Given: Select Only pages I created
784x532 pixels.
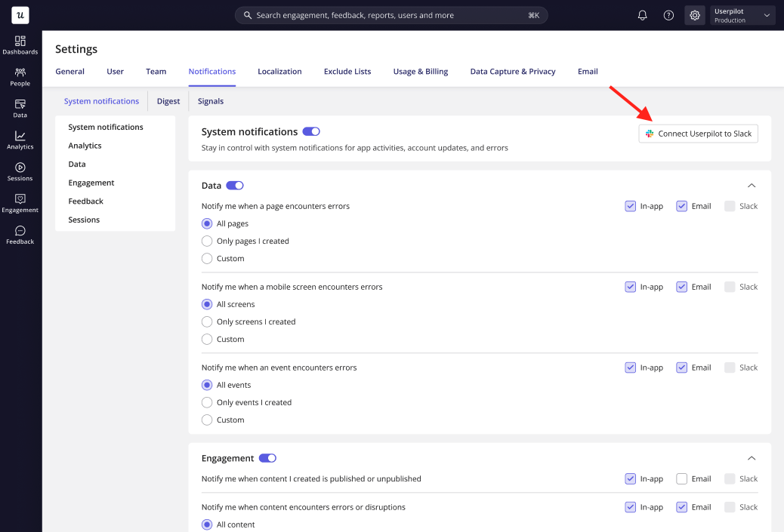Looking at the screenshot, I should (x=206, y=241).
